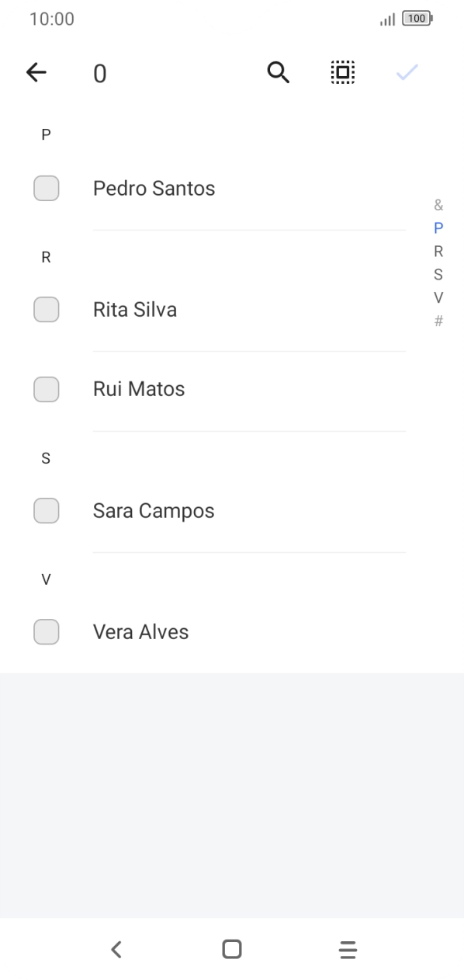The height and width of the screenshot is (980, 464).
Task: Select Rita Silva's checkbox
Action: pyautogui.click(x=46, y=309)
